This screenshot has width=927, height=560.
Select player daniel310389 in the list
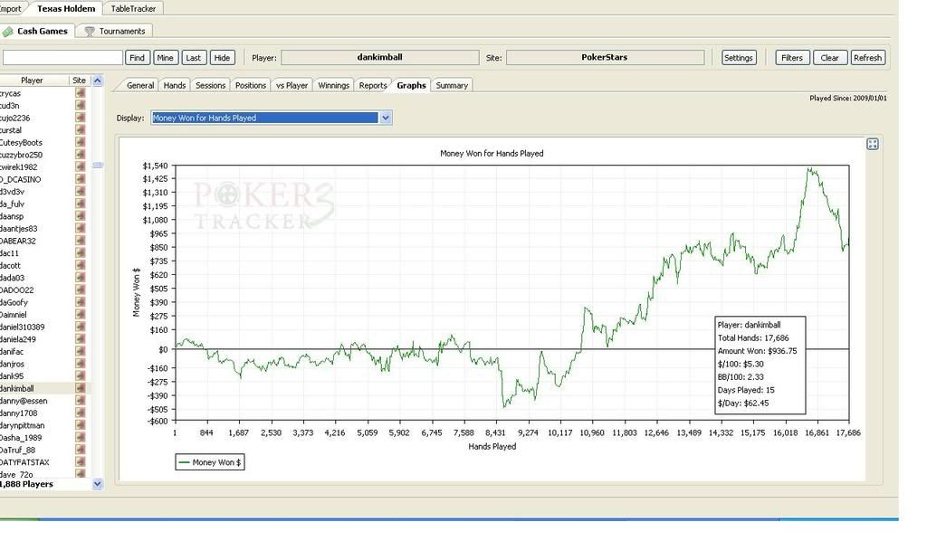[23, 327]
